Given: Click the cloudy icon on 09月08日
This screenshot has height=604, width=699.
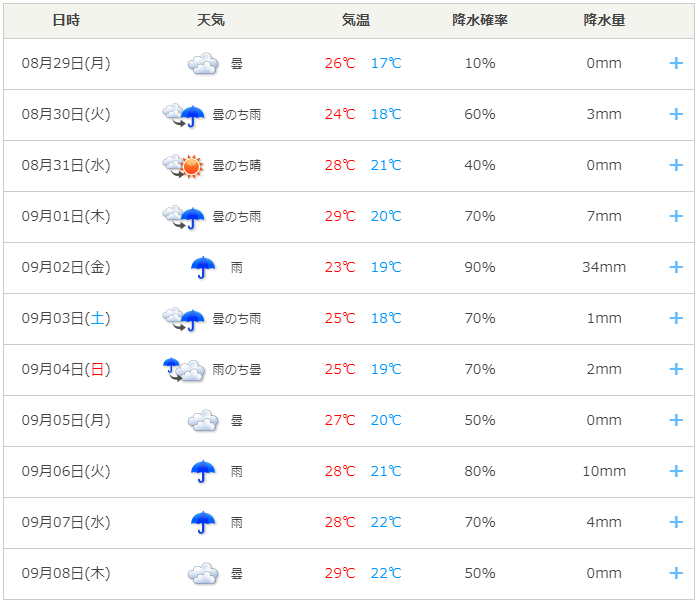Looking at the screenshot, I should point(203,574).
